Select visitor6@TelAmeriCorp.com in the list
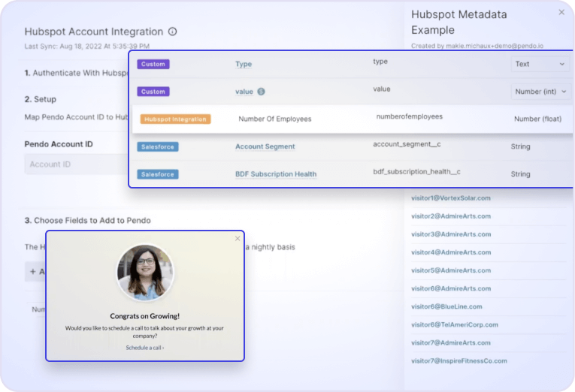The height and width of the screenshot is (392, 575). 454,324
